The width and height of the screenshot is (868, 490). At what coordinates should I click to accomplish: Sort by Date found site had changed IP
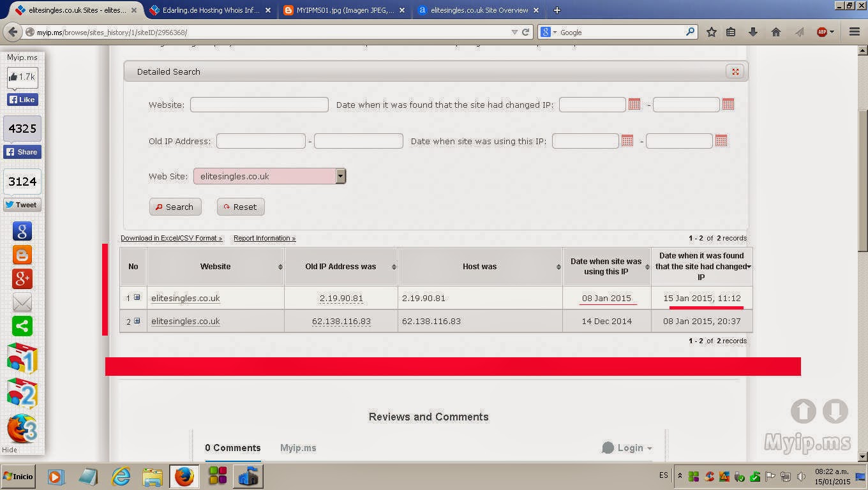(x=702, y=267)
